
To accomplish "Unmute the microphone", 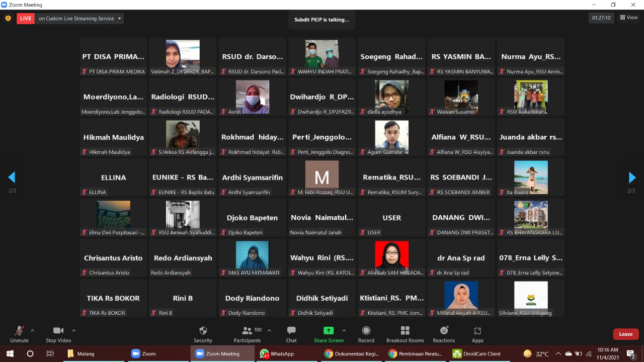I will pyautogui.click(x=19, y=334).
